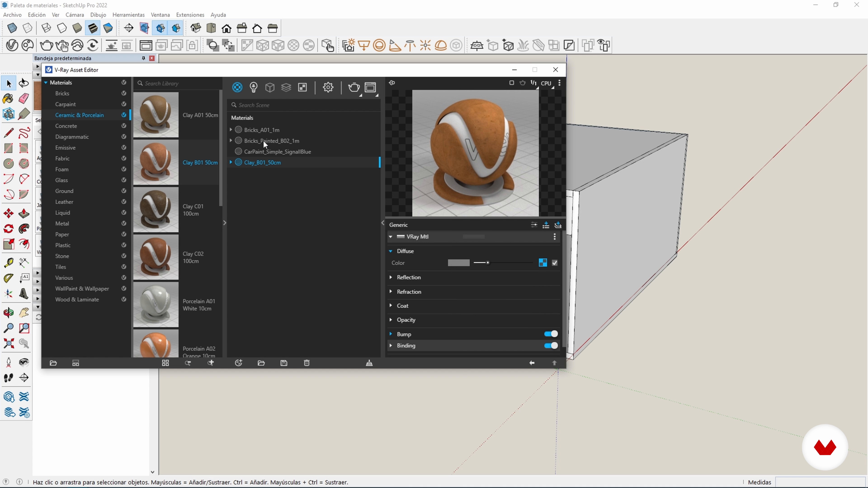Screen dimensions: 868x488
Task: Collapse the Diffuse section
Action: click(391, 251)
